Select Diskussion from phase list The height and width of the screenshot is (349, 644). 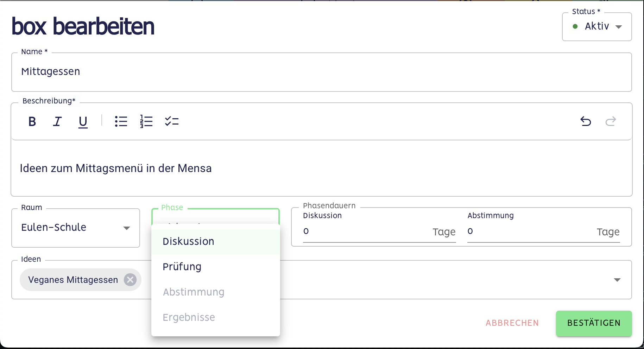click(x=189, y=242)
